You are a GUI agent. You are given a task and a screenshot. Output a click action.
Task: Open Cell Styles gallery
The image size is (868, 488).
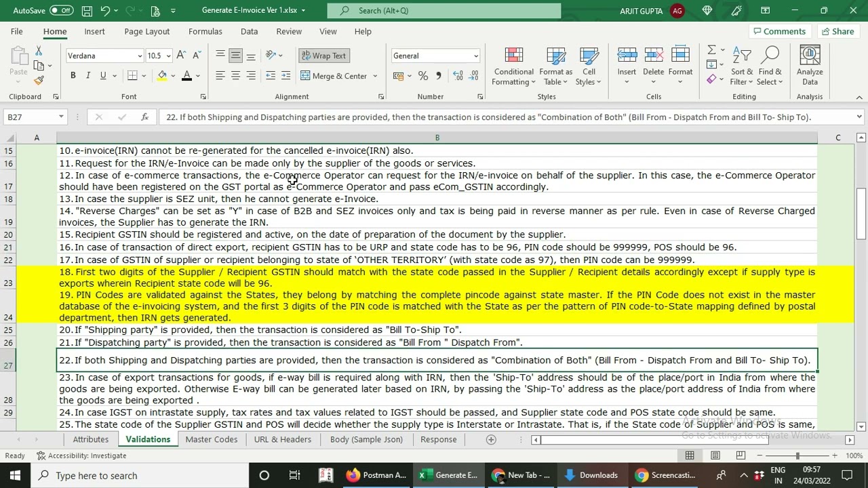589,66
